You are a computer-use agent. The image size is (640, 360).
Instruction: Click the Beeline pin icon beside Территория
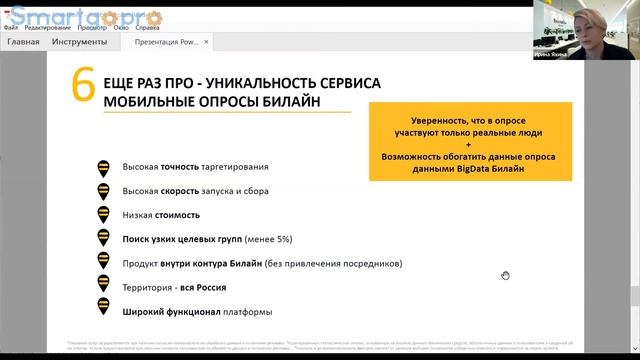pos(103,283)
